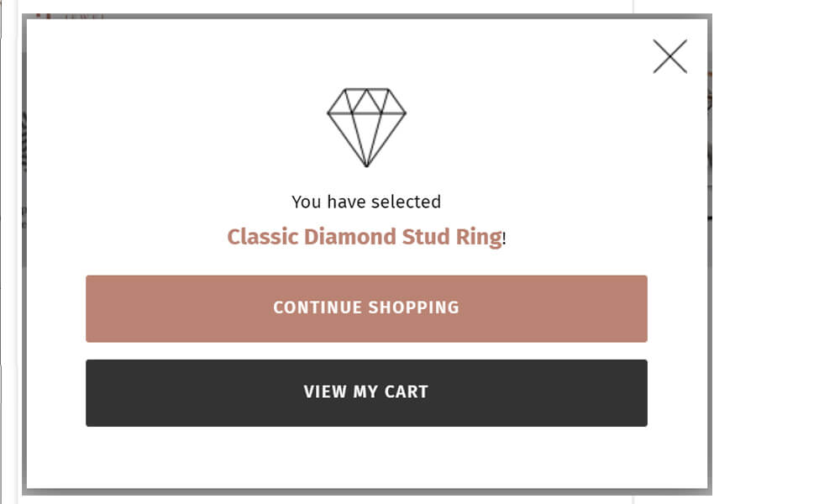Click the exclamation mark after the product name
Viewport: 840px width, 504px height.
click(x=504, y=239)
